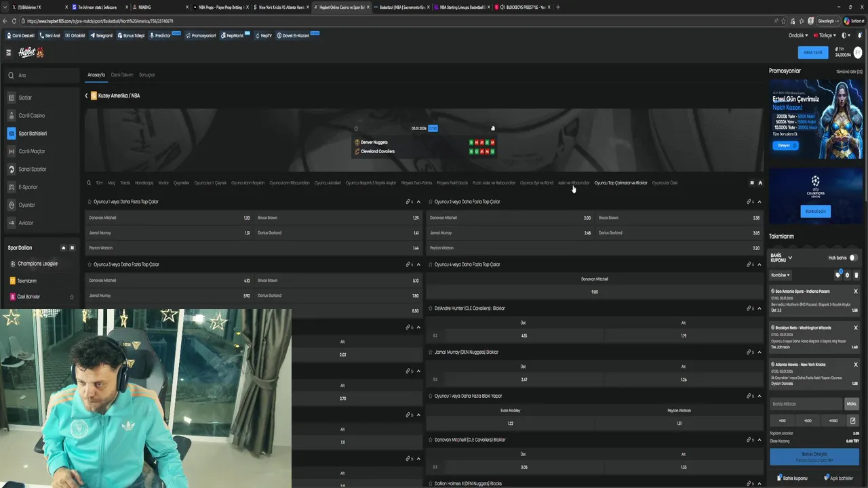The height and width of the screenshot is (488, 868).
Task: Switch to Canlı Takvim tab
Action: (x=122, y=75)
